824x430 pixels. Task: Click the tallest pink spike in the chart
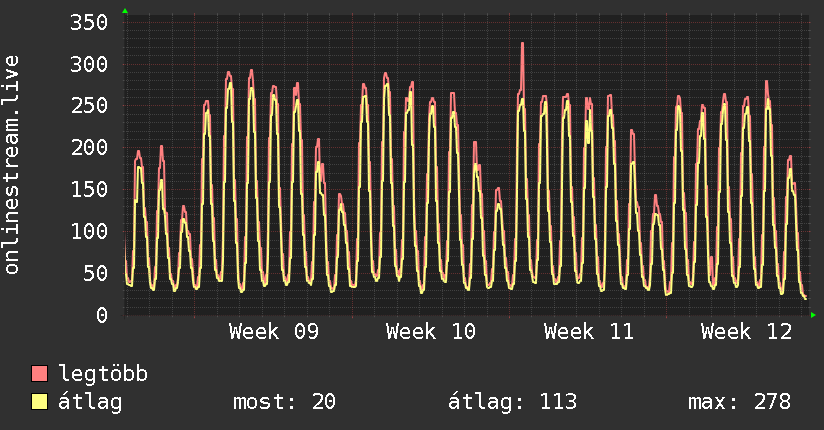coord(522,66)
